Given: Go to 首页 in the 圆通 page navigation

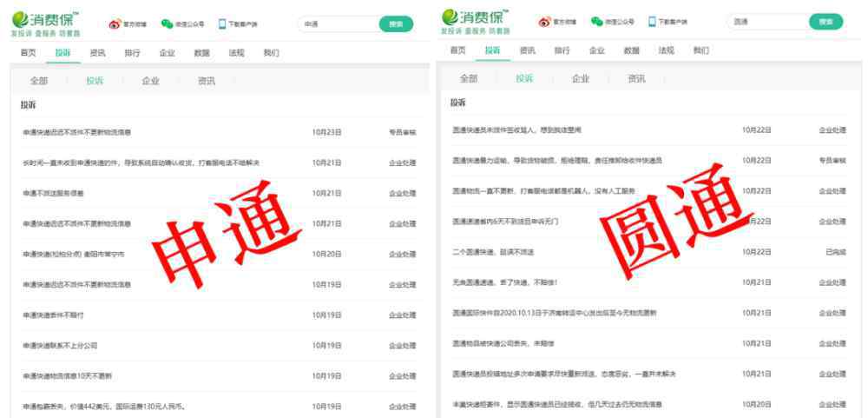Looking at the screenshot, I should point(457,50).
